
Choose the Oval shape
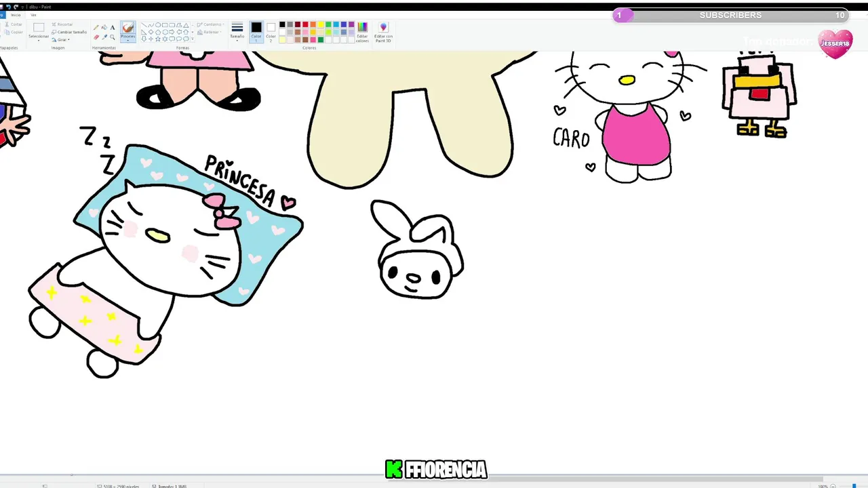pos(158,25)
